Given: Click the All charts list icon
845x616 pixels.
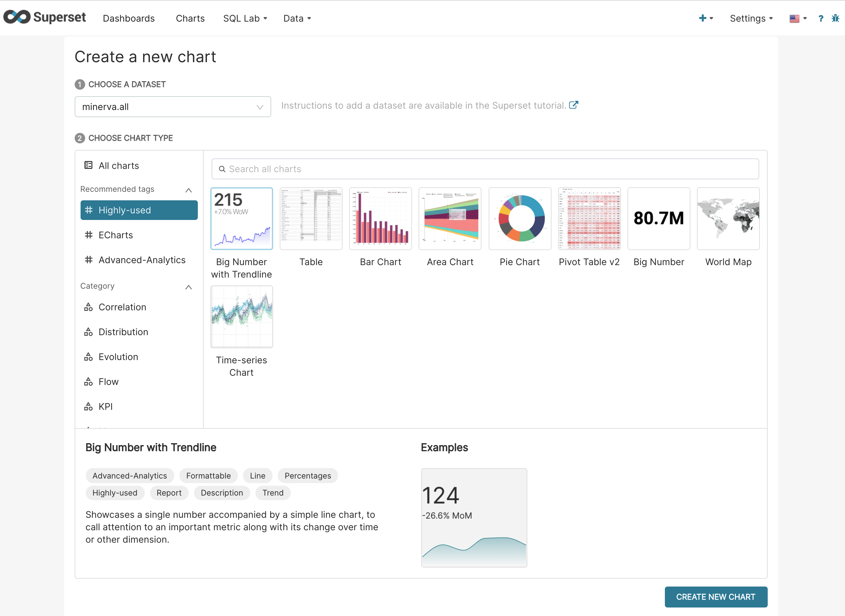Looking at the screenshot, I should click(88, 165).
